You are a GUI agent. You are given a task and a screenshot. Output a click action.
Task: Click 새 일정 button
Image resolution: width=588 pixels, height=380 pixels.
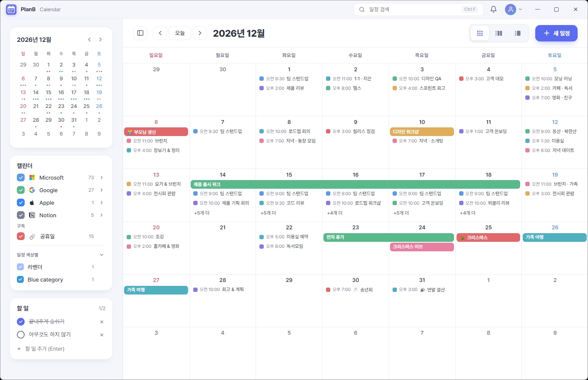pyautogui.click(x=556, y=33)
